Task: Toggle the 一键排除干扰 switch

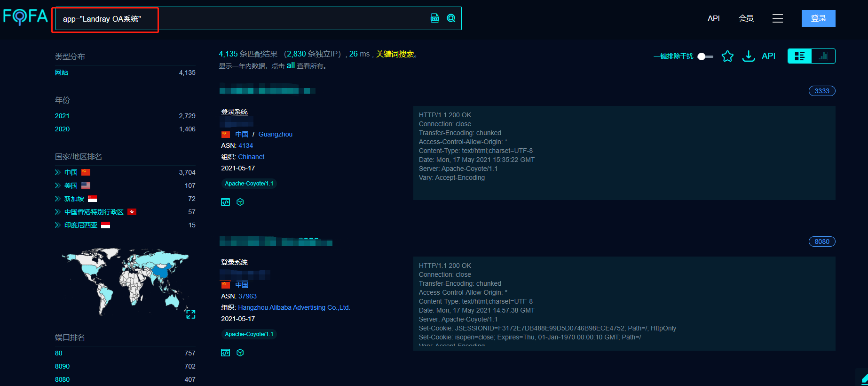Action: coord(705,56)
